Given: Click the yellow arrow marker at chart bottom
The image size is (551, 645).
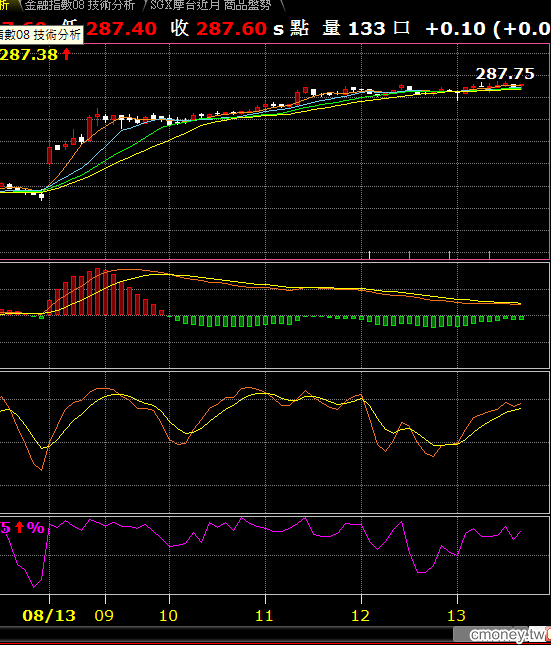Looking at the screenshot, I should [370, 255].
